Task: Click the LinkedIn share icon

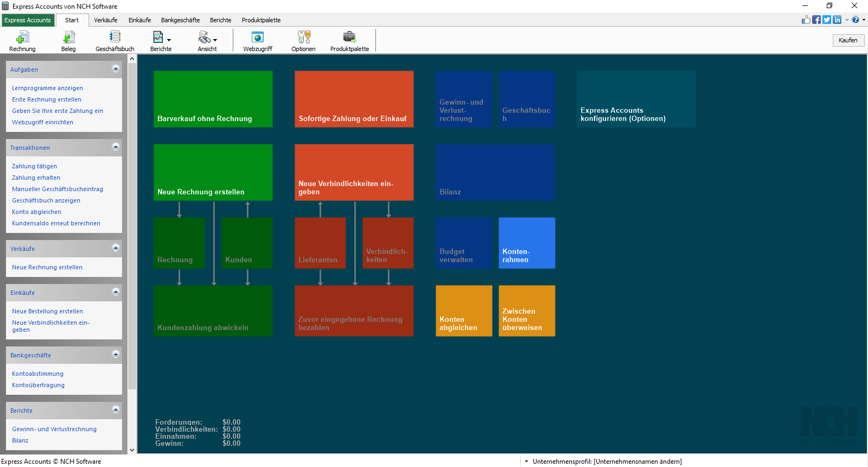Action: [x=837, y=20]
